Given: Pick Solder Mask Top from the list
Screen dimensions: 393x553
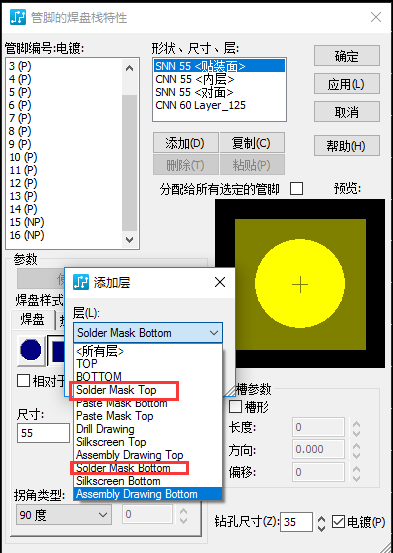Looking at the screenshot, I should point(148,390).
